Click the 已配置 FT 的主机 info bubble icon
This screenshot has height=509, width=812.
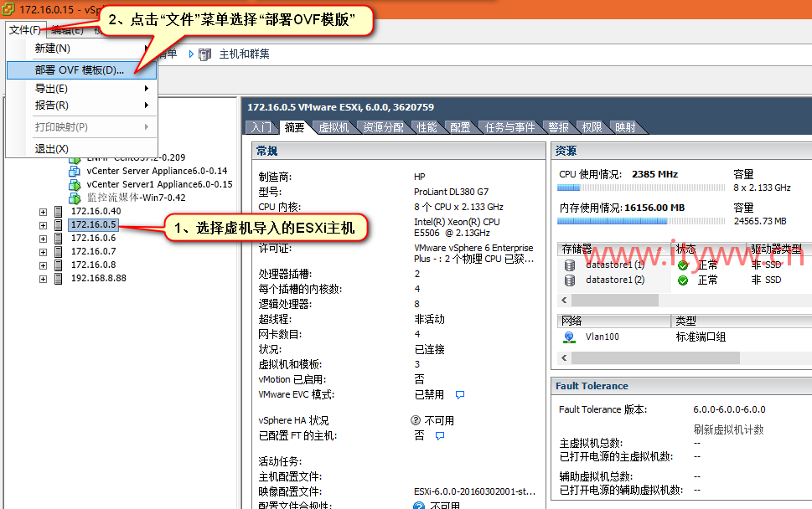click(440, 435)
